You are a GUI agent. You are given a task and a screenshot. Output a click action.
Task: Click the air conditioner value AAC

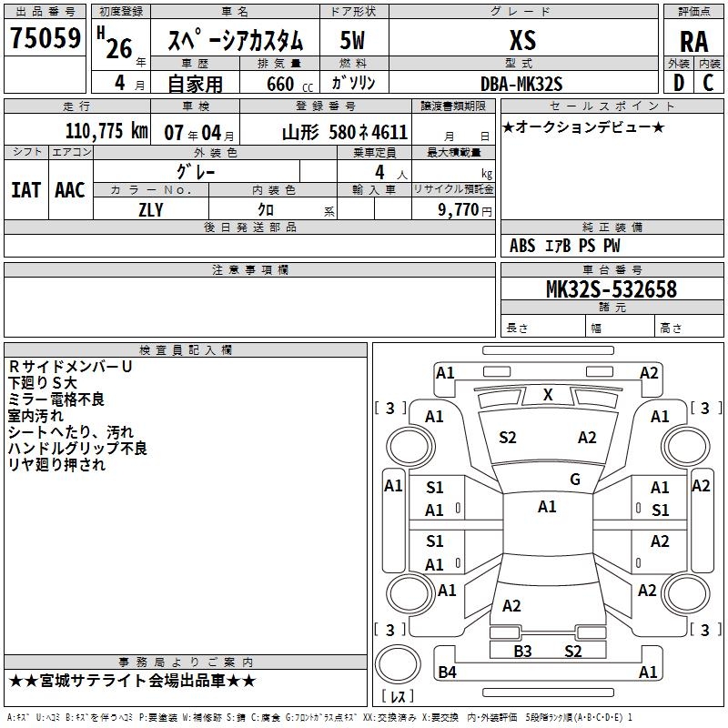[70, 190]
